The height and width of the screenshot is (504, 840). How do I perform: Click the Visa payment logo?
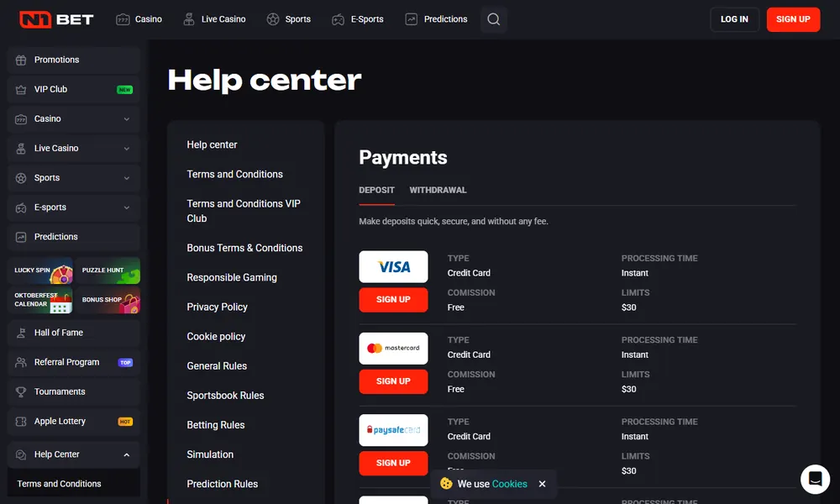tap(393, 267)
